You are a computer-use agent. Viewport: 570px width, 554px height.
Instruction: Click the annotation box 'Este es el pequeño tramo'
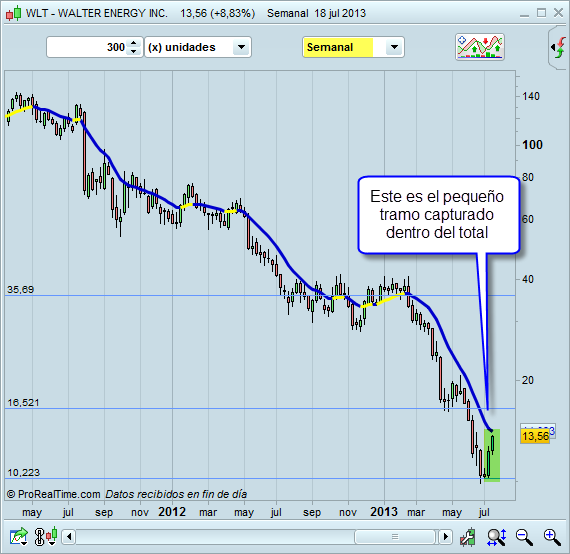point(439,215)
